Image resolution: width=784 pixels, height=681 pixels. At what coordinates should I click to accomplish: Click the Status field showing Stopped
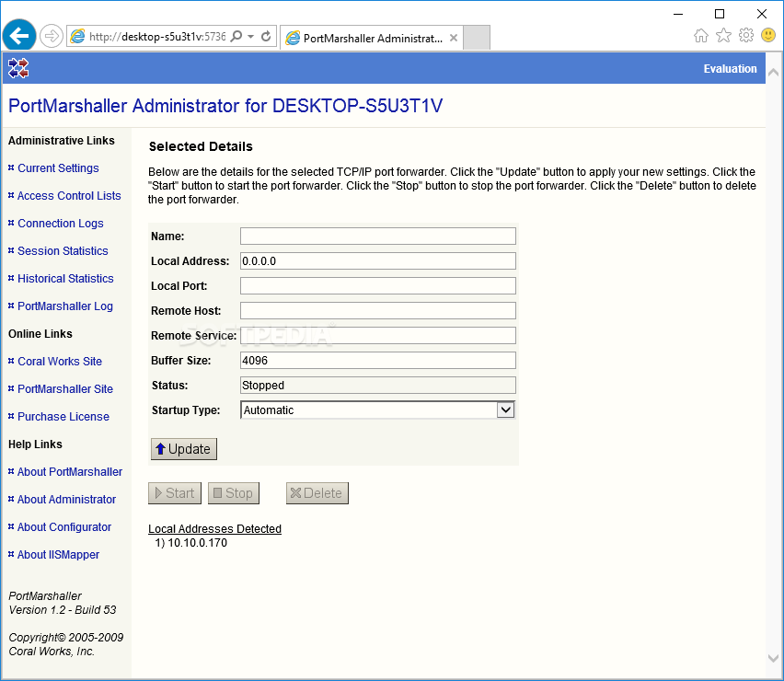(378, 385)
